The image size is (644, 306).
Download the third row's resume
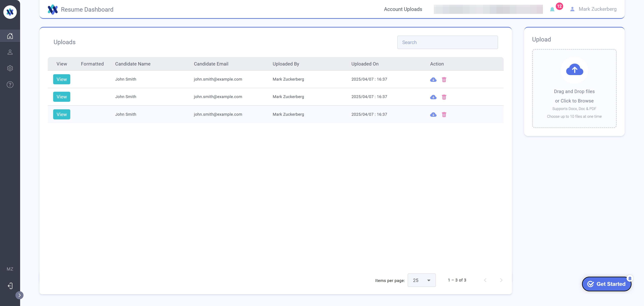coord(433,115)
